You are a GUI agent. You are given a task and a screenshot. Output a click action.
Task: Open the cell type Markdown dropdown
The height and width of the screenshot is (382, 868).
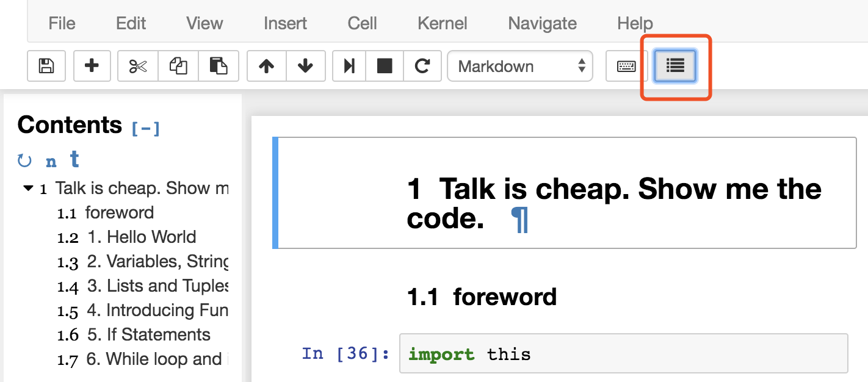520,66
